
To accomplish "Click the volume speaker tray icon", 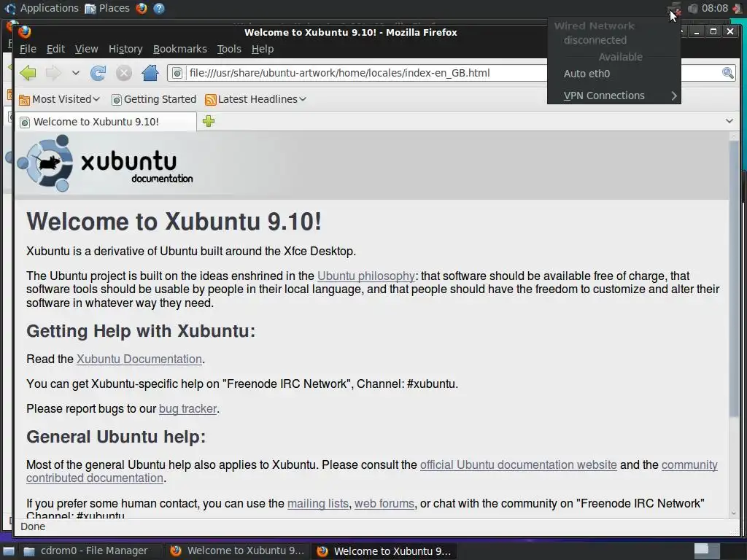I will coord(693,9).
